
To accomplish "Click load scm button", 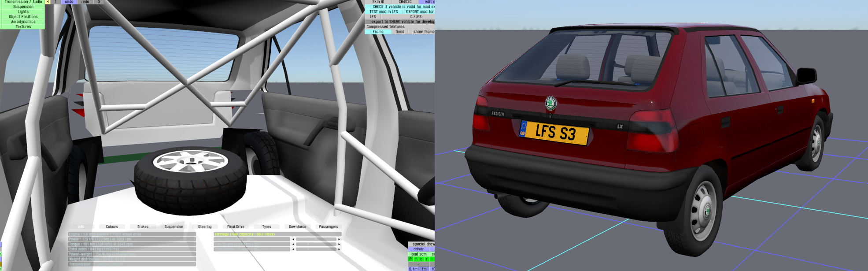I will [x=418, y=254].
